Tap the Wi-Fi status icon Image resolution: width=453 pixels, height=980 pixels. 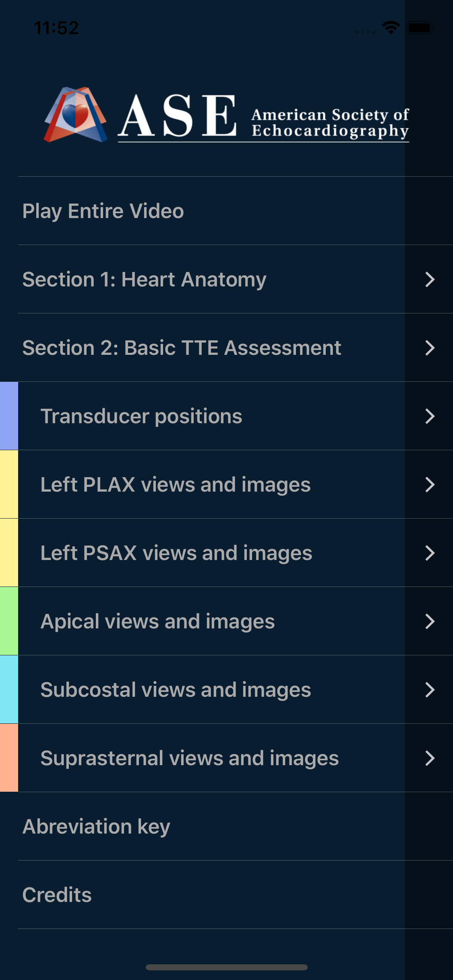[390, 28]
